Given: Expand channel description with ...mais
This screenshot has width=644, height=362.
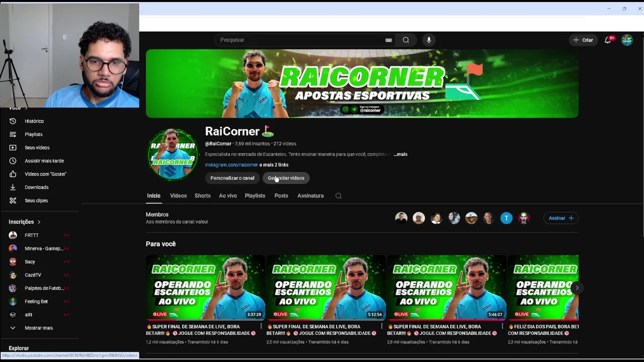Looking at the screenshot, I should 400,154.
